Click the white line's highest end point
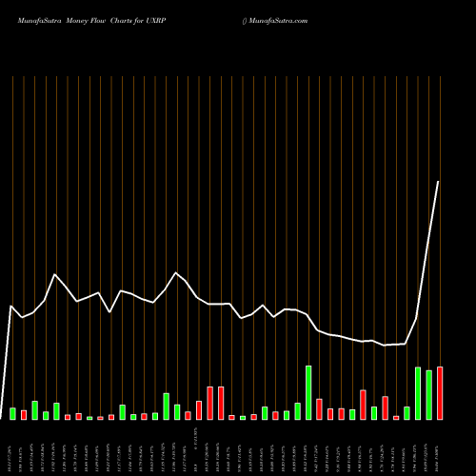 click(438, 182)
